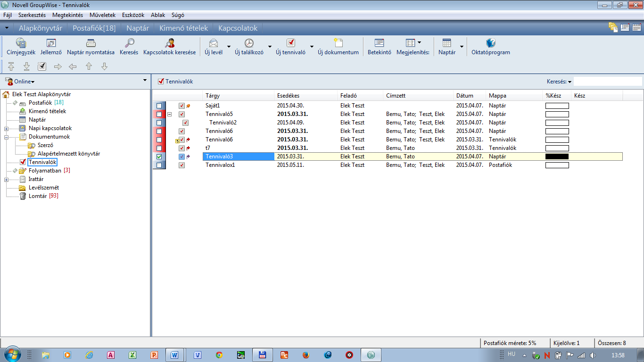This screenshot has height=362, width=644.
Task: Open the Műveletek menu
Action: click(x=102, y=15)
